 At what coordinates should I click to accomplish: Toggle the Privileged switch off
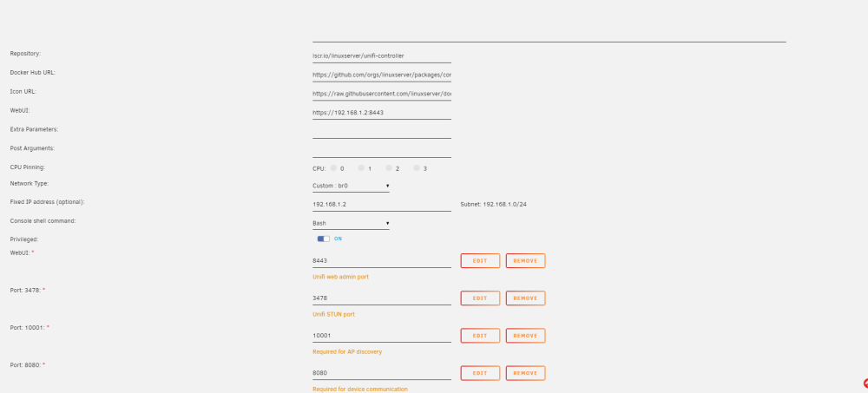click(323, 239)
